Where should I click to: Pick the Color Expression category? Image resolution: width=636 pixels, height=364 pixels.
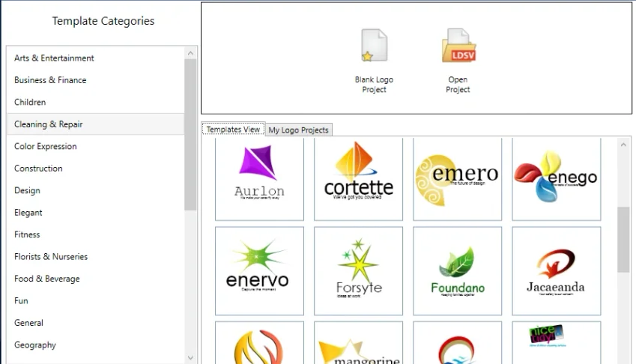click(96, 146)
